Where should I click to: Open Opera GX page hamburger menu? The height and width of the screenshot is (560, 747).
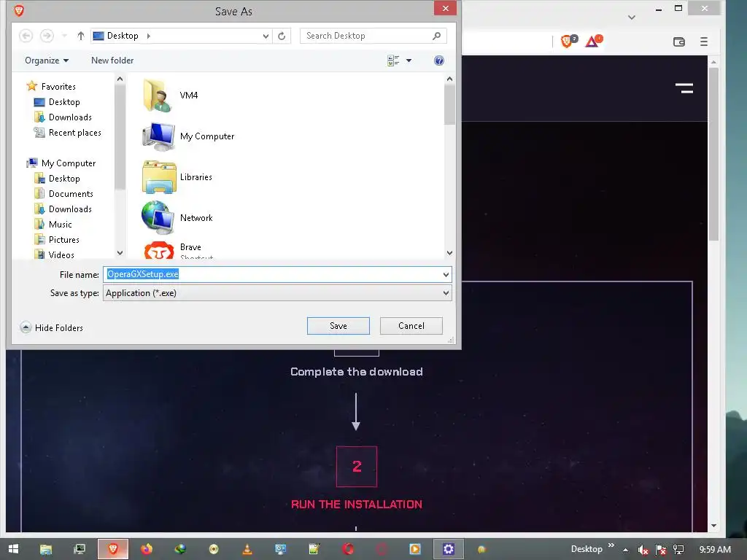tap(684, 87)
